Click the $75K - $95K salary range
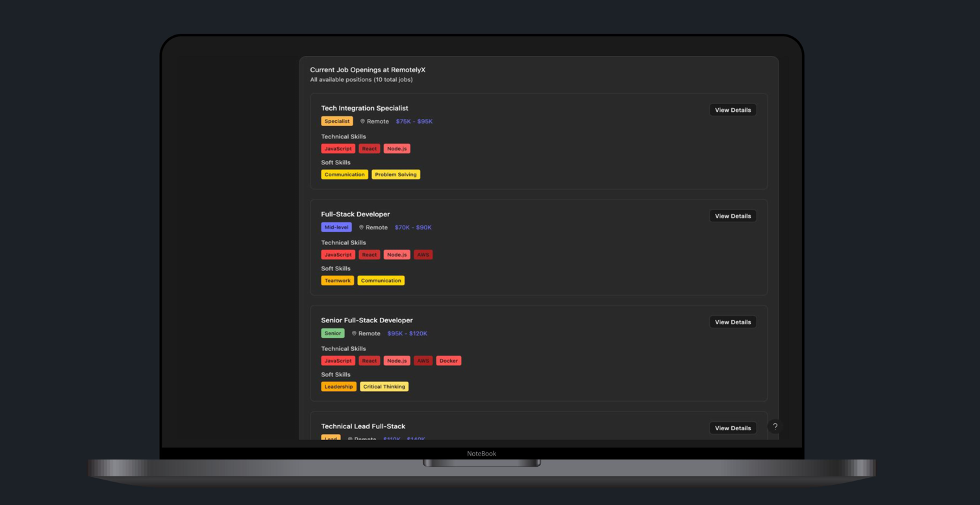 (414, 122)
